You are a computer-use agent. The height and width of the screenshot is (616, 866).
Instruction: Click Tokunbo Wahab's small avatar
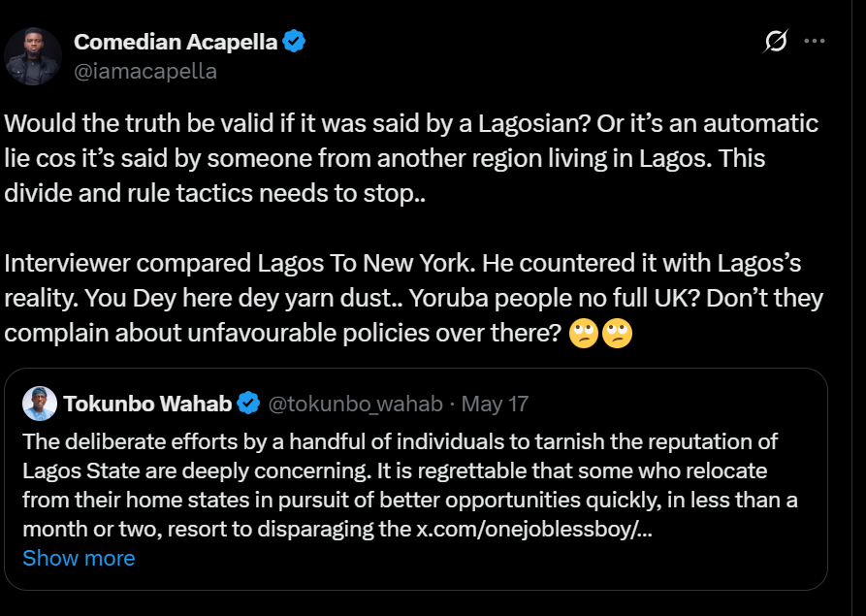(40, 404)
